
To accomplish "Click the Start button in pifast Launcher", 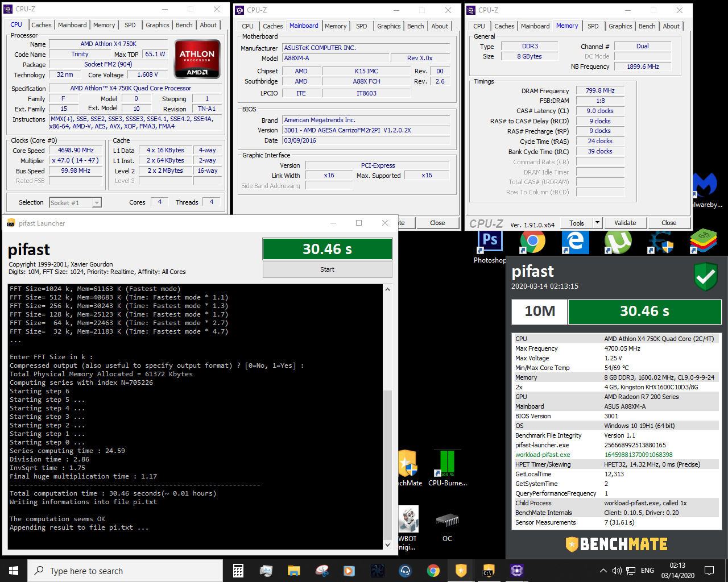I will click(x=327, y=269).
